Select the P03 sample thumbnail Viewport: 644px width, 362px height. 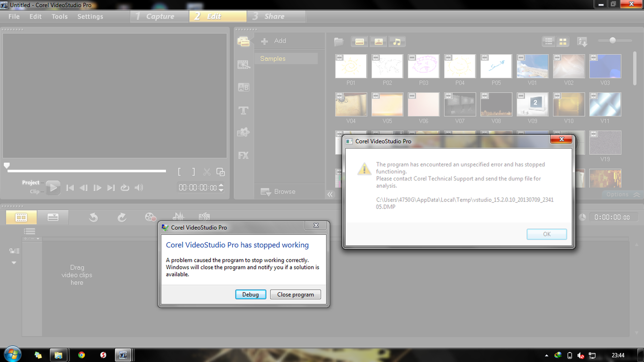[423, 66]
